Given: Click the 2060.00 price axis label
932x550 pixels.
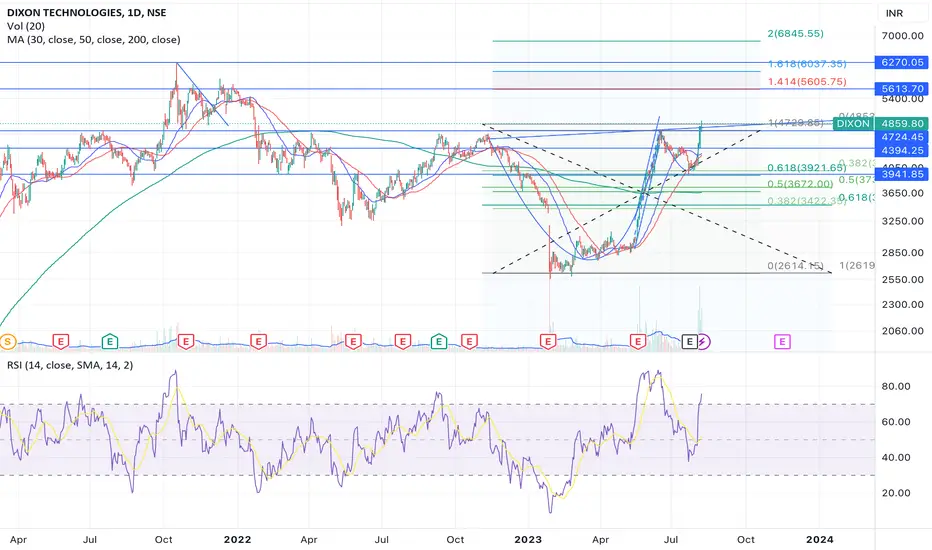Looking at the screenshot, I should [902, 331].
